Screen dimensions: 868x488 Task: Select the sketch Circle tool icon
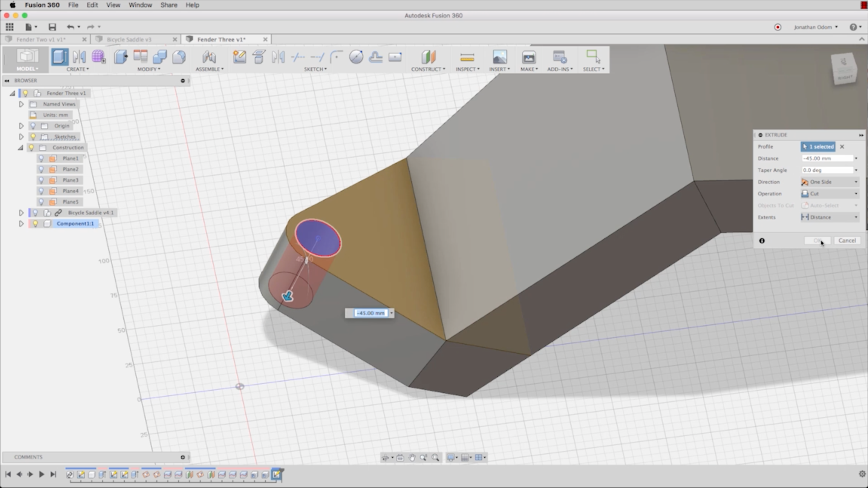(x=356, y=57)
